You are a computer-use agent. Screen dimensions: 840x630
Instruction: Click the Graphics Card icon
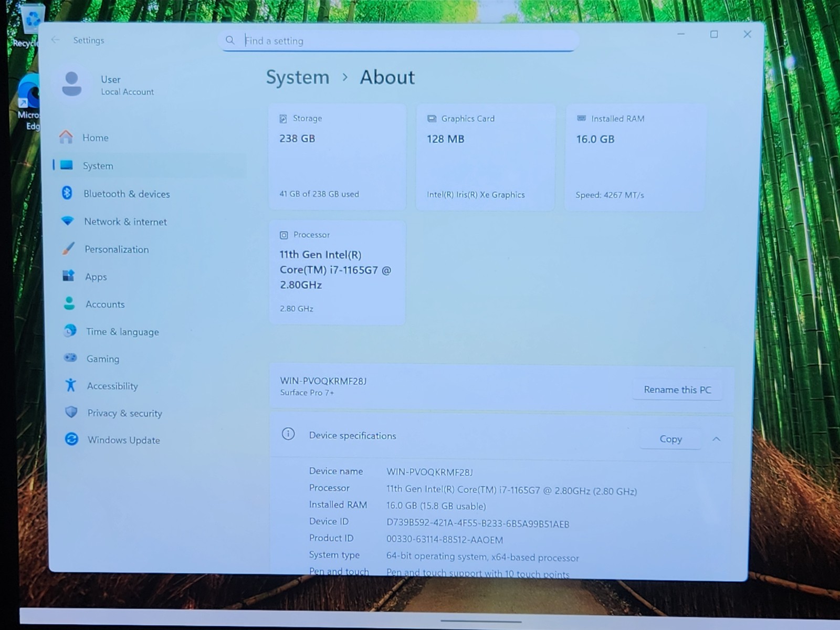tap(432, 119)
